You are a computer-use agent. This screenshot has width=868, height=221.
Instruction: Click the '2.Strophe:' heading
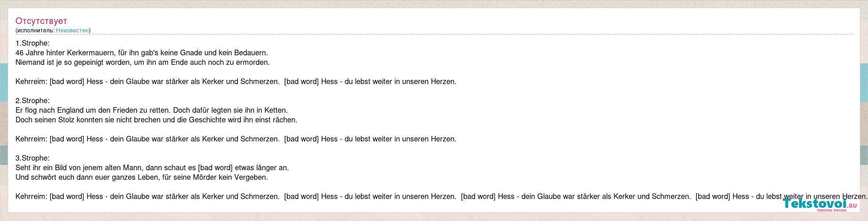32,101
